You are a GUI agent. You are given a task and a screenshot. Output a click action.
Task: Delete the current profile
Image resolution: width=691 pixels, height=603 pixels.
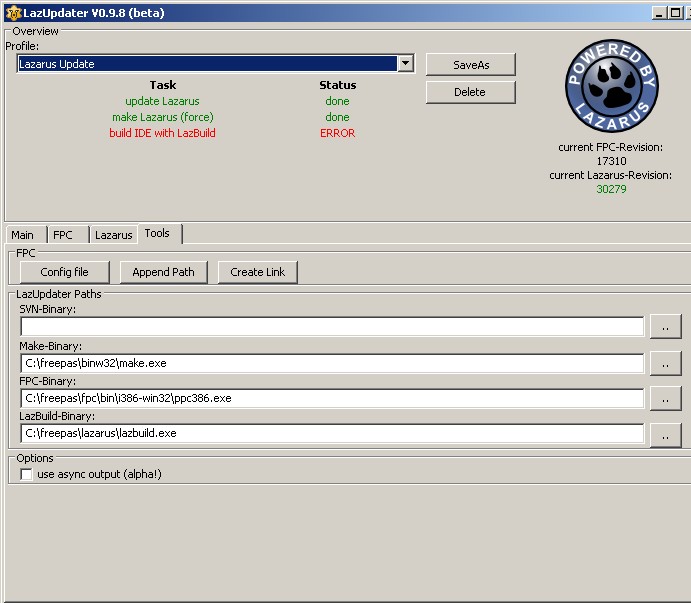(470, 92)
